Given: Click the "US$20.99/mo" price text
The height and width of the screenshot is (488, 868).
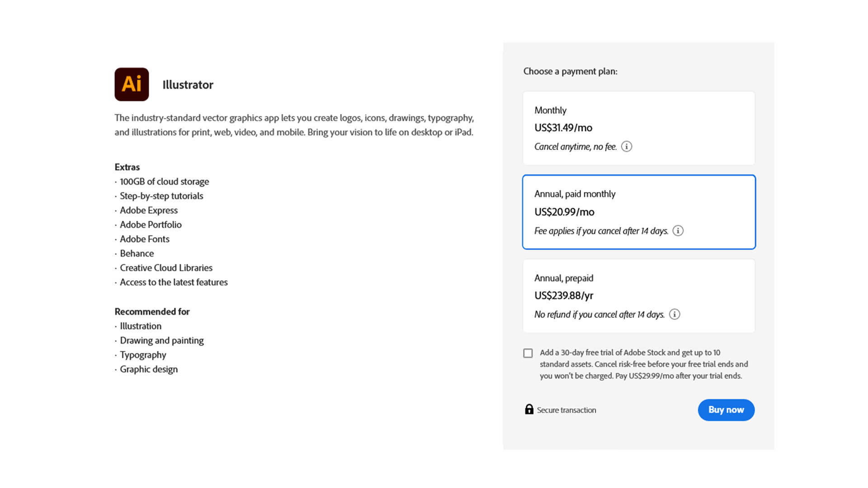Looking at the screenshot, I should tap(564, 212).
